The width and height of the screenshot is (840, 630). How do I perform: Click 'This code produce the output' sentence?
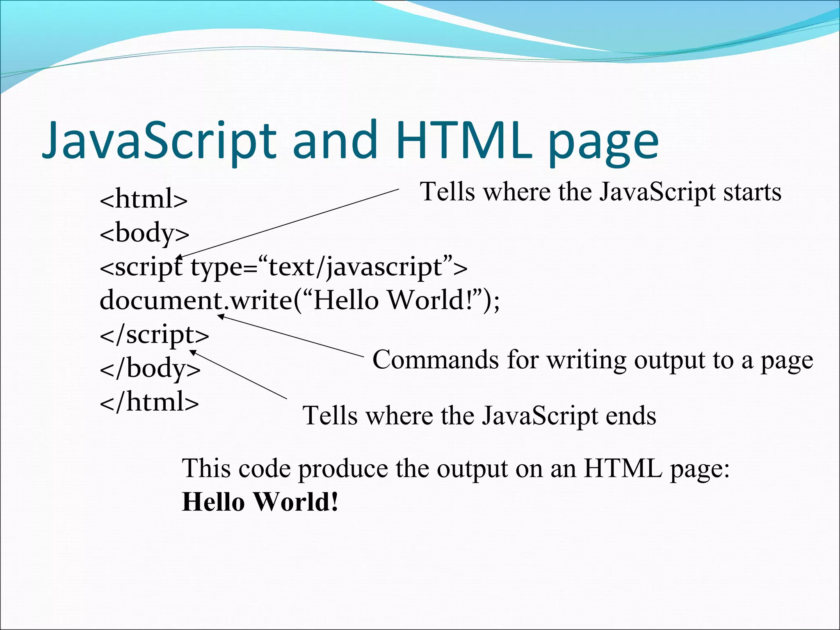pos(455,468)
